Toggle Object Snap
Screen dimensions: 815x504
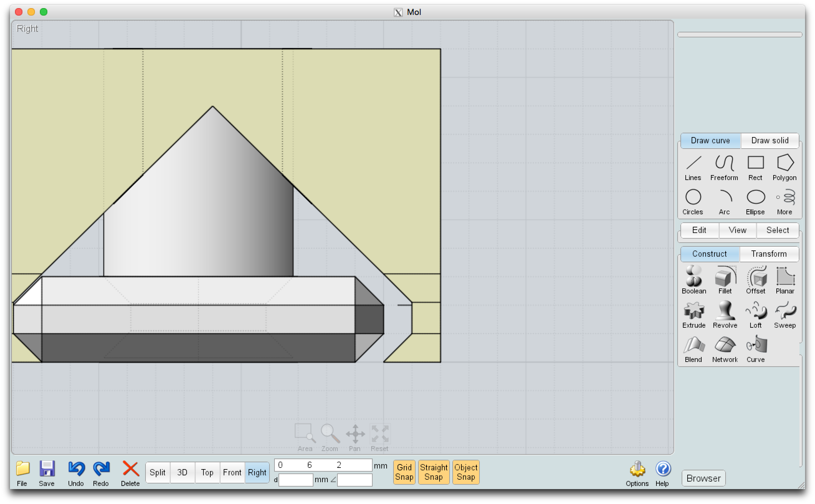click(x=466, y=472)
